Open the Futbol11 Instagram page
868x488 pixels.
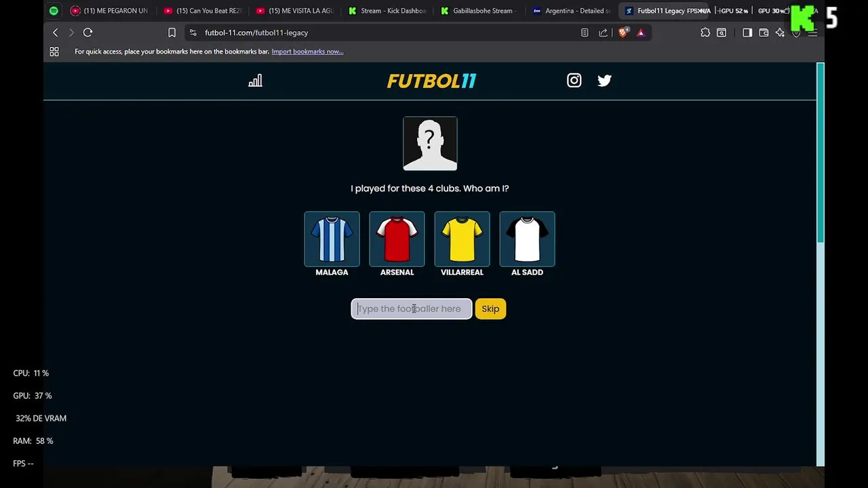574,81
